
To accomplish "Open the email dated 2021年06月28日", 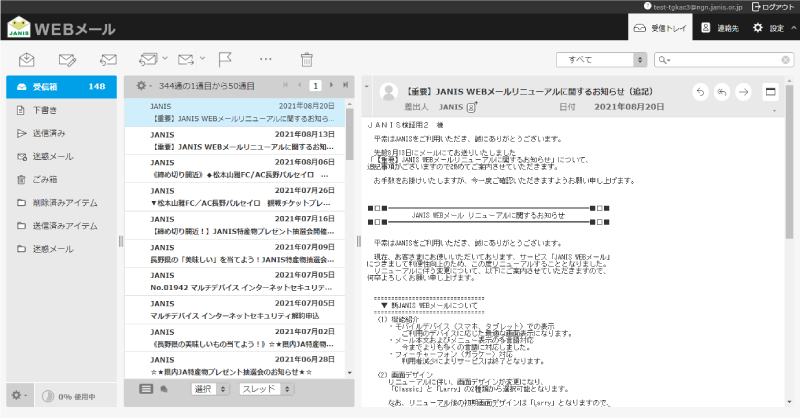I will coord(235,366).
